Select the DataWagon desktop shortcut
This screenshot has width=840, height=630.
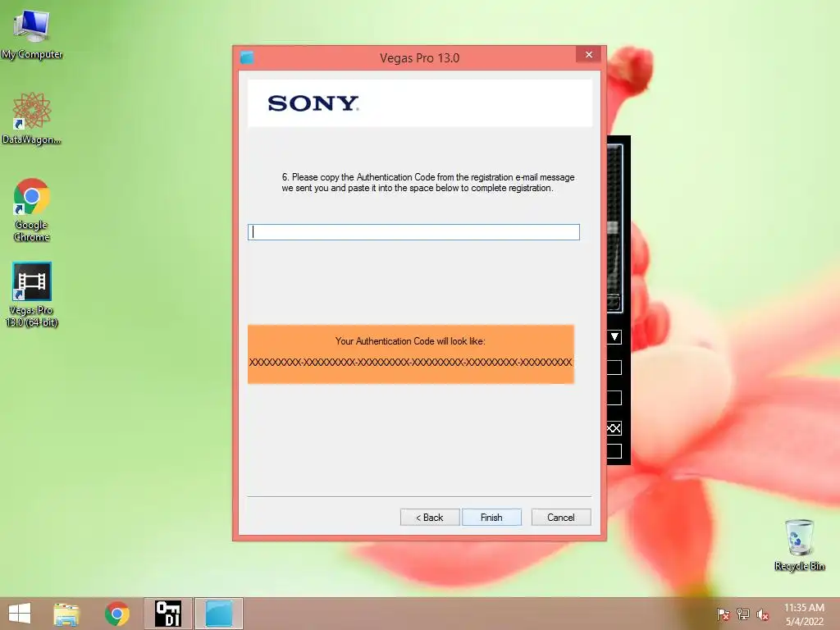coord(32,118)
